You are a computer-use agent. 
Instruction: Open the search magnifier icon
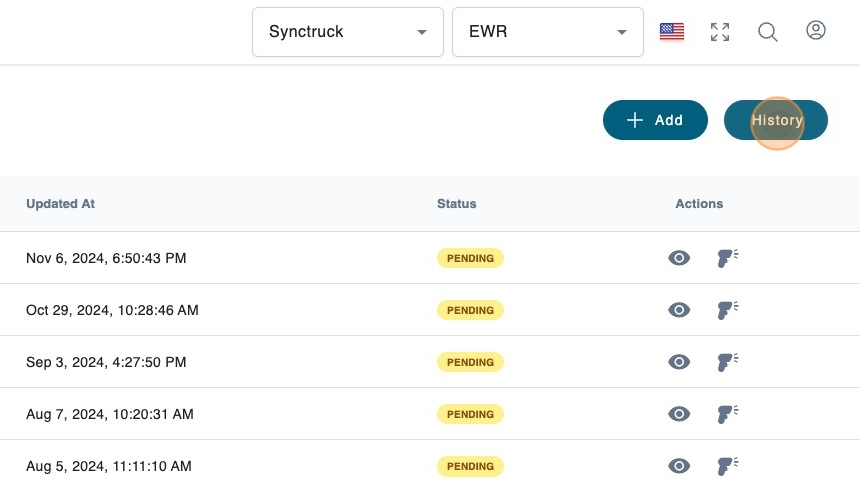coord(767,32)
